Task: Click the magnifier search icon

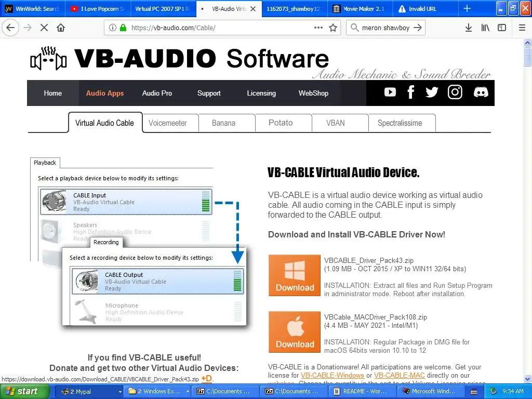Action: [x=354, y=28]
